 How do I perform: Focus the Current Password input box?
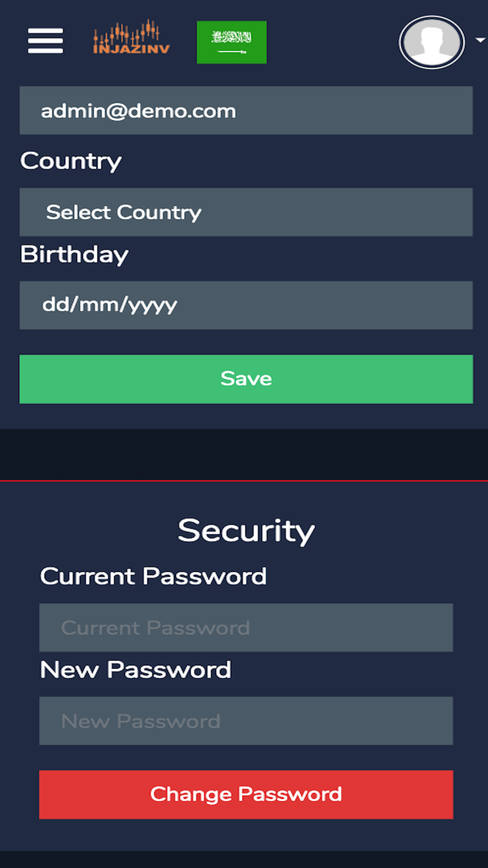coord(246,627)
